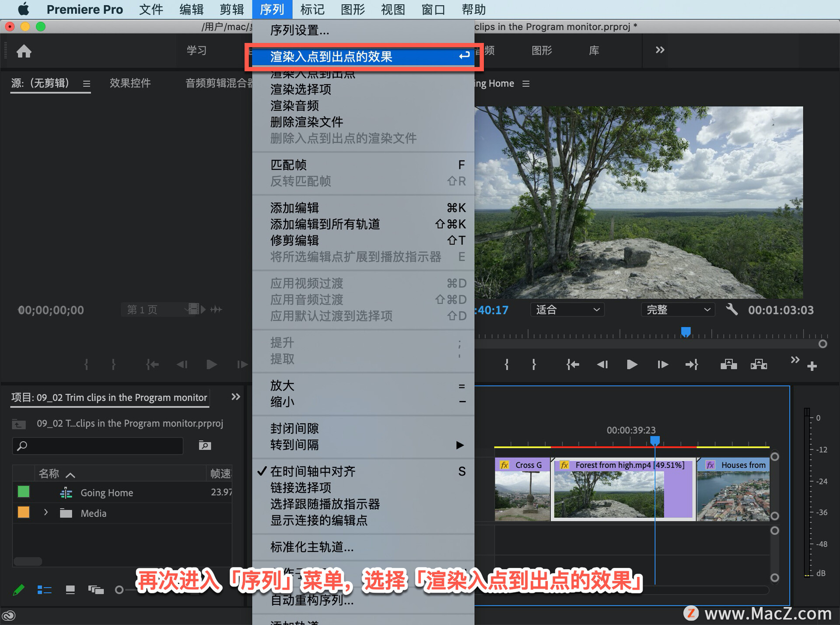The height and width of the screenshot is (625, 840).
Task: Click the Home icon in workspace bar
Action: [x=24, y=51]
